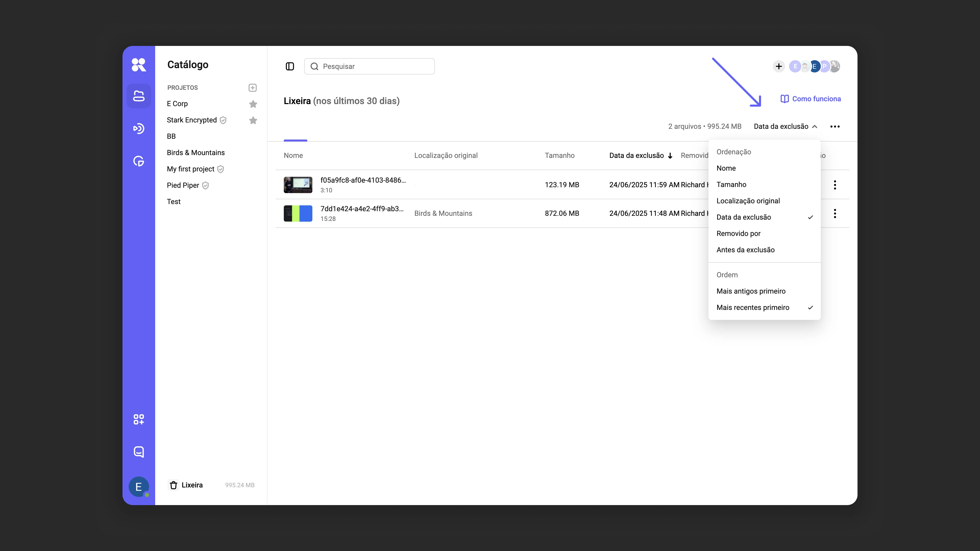This screenshot has height=551, width=980.
Task: Toggle the sidebar panel icon
Action: point(290,67)
